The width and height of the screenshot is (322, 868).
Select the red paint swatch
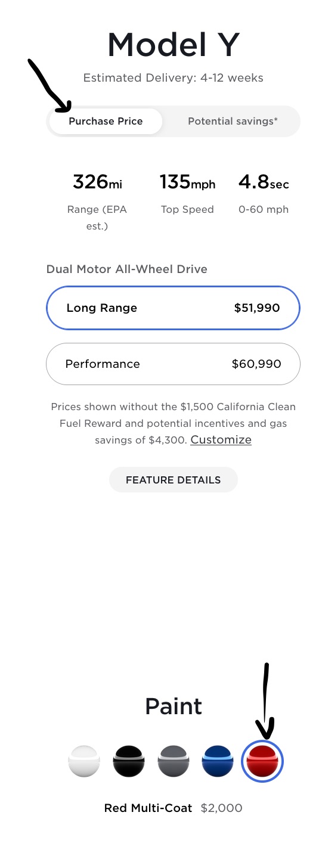(x=262, y=761)
